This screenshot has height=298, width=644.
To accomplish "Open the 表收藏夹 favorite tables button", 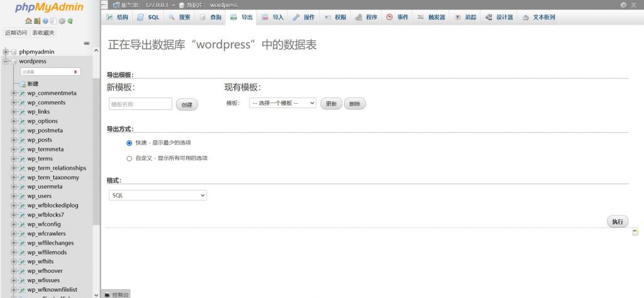I will click(43, 33).
